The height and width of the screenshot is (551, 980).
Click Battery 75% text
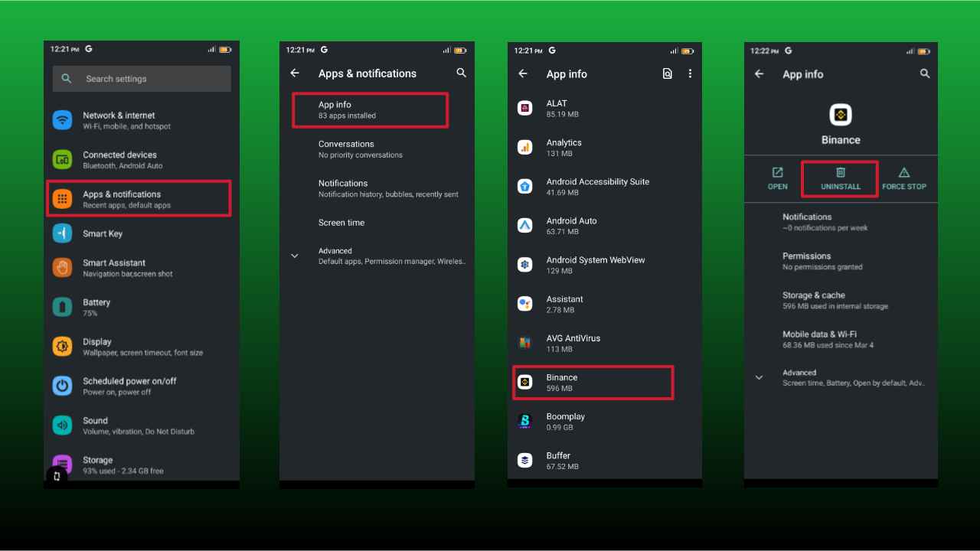pos(96,308)
